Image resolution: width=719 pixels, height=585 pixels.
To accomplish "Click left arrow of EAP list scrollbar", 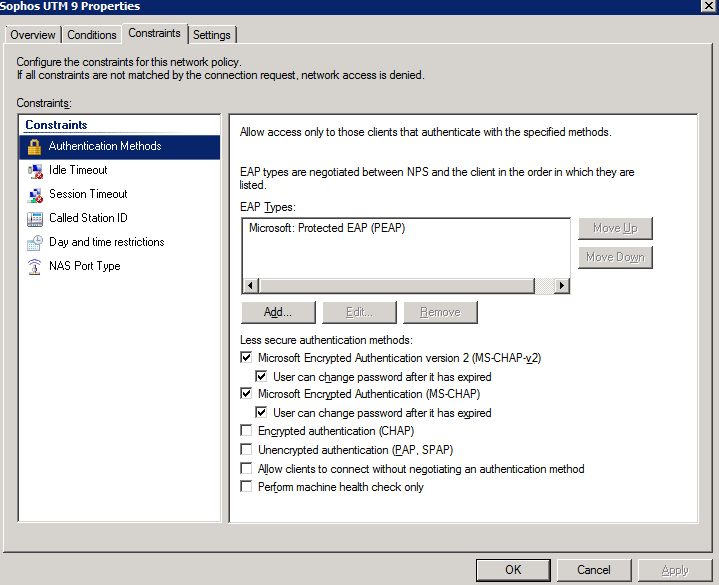I will click(x=250, y=286).
